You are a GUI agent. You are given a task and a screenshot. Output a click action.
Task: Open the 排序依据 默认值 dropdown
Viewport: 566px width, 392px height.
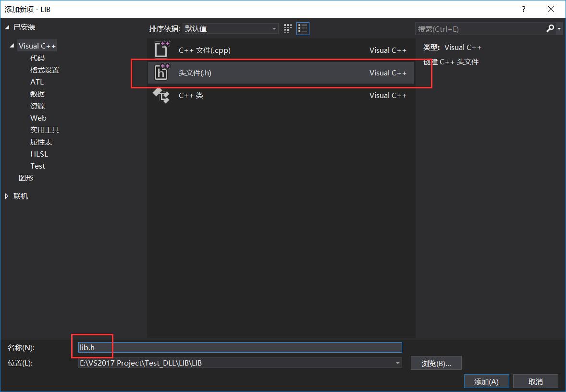231,28
